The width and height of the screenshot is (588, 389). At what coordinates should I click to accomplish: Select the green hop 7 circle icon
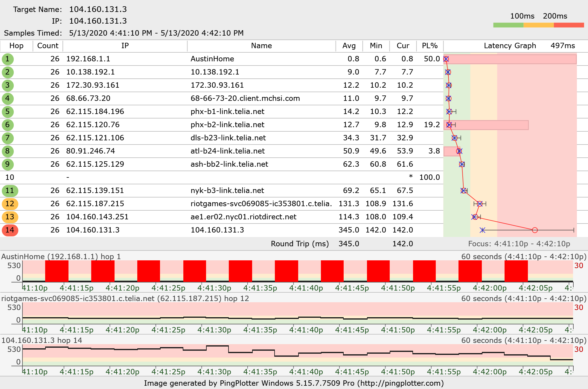(7, 138)
